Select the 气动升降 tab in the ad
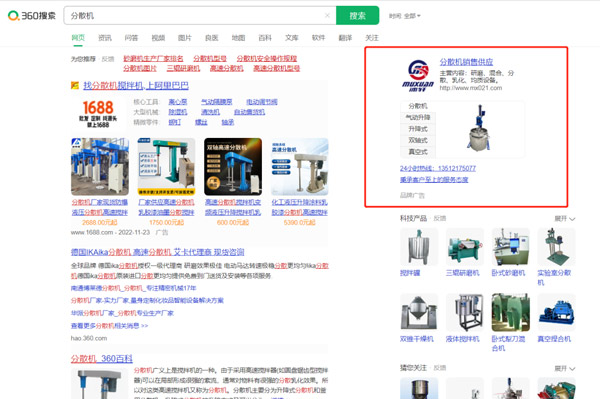Screen dimensions: 600x399 418,117
